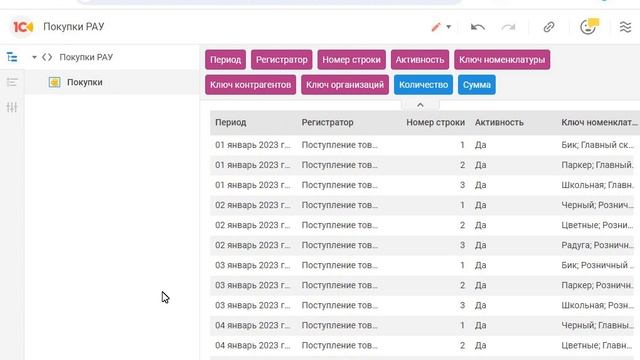Click the Ключ номенклатуры field chip
640x360 pixels.
point(502,60)
